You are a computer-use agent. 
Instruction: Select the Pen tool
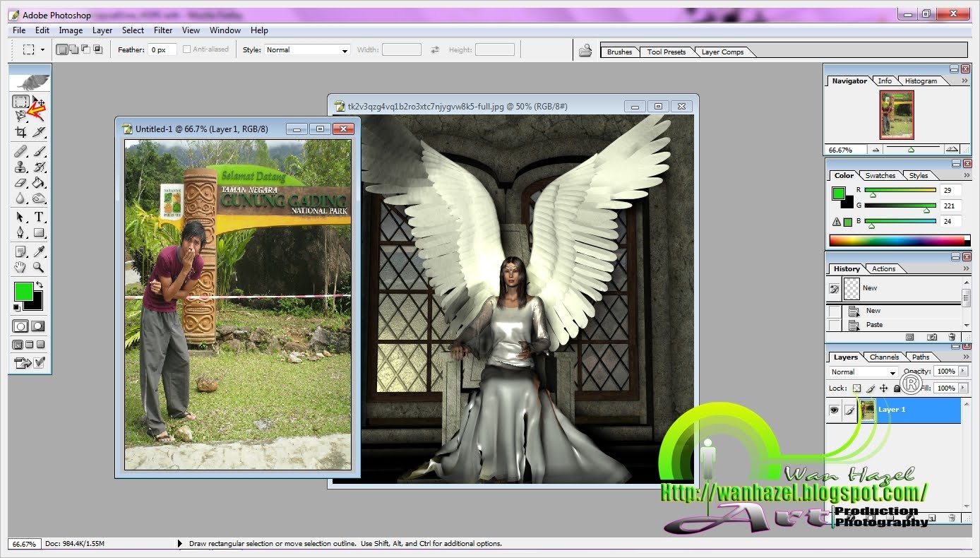point(20,232)
